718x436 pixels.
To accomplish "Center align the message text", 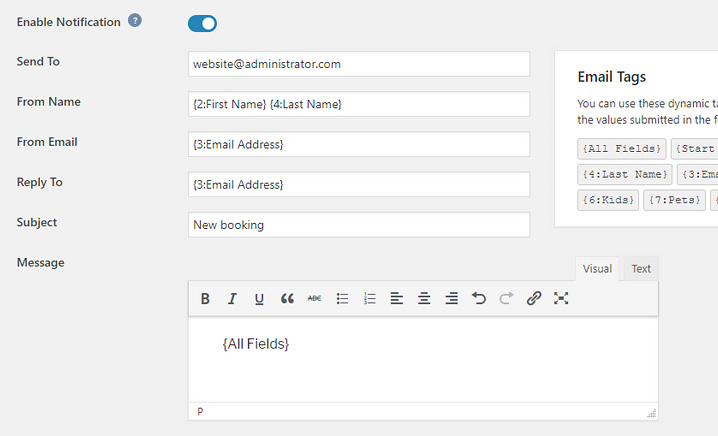I will pos(424,298).
